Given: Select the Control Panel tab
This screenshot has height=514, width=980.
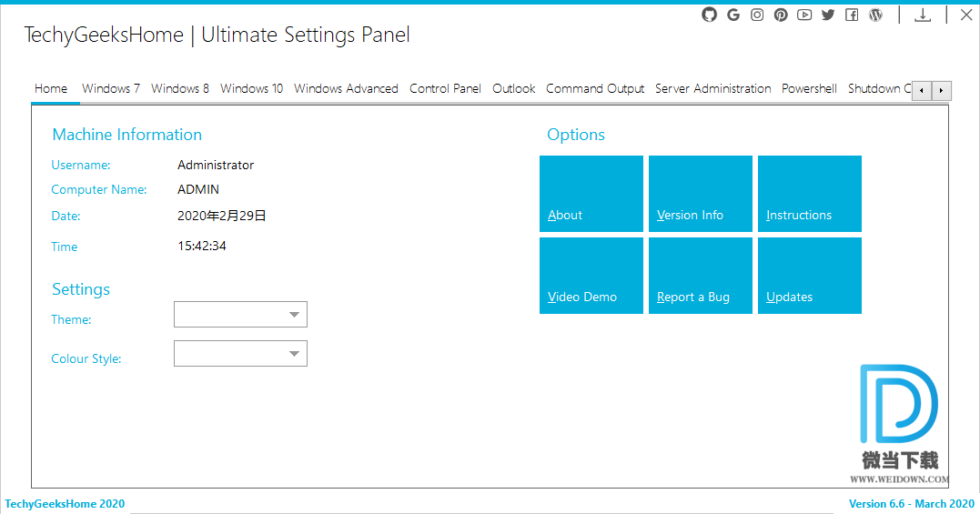Looking at the screenshot, I should click(x=445, y=88).
